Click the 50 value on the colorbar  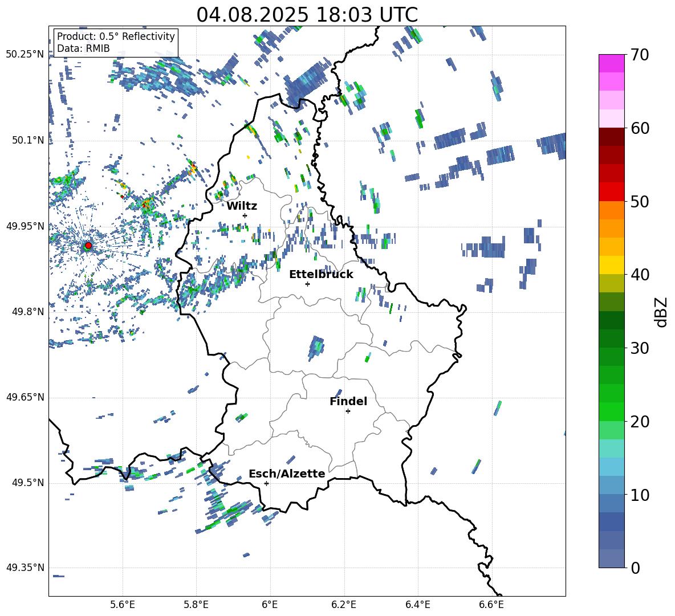click(640, 201)
